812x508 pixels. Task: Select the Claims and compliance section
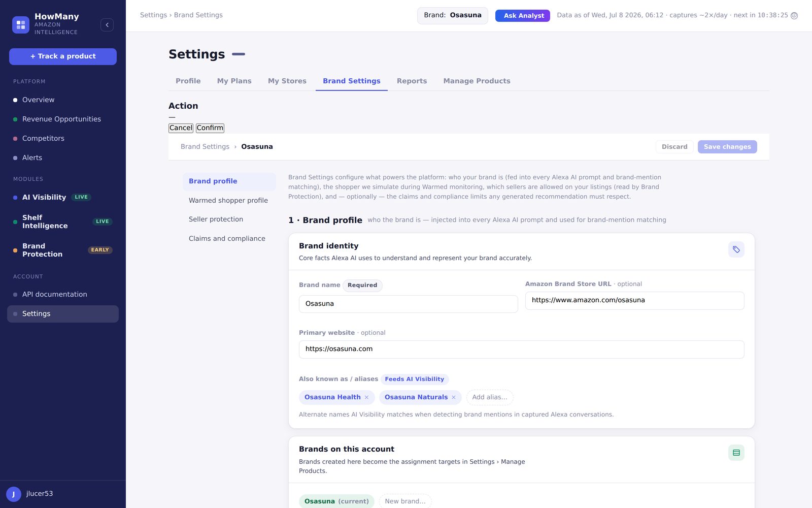point(229,239)
